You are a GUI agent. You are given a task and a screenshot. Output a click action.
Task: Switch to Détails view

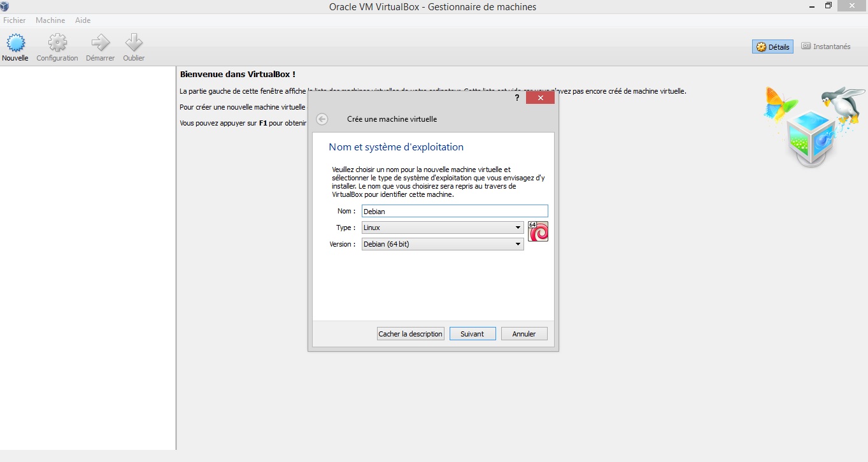(x=772, y=47)
